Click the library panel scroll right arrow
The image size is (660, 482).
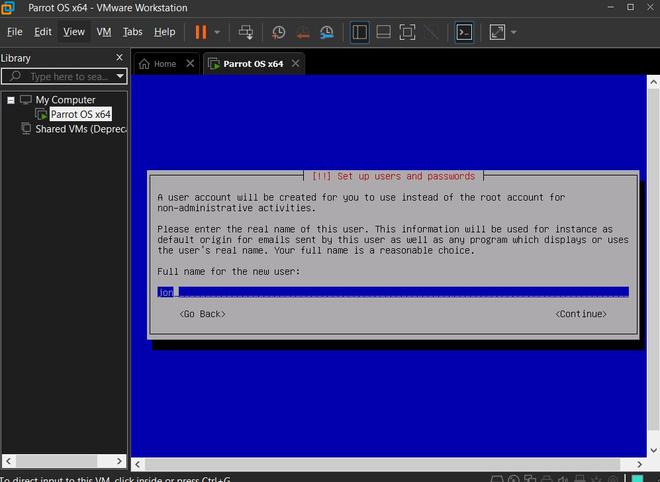tap(120, 461)
